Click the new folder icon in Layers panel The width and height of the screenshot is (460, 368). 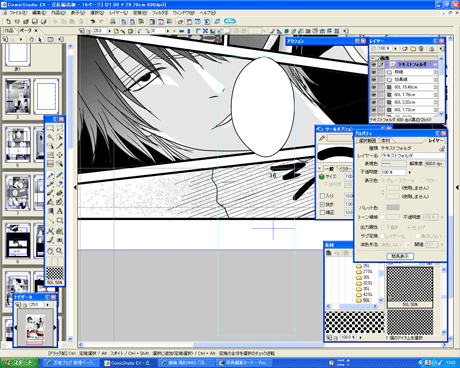[x=413, y=49]
